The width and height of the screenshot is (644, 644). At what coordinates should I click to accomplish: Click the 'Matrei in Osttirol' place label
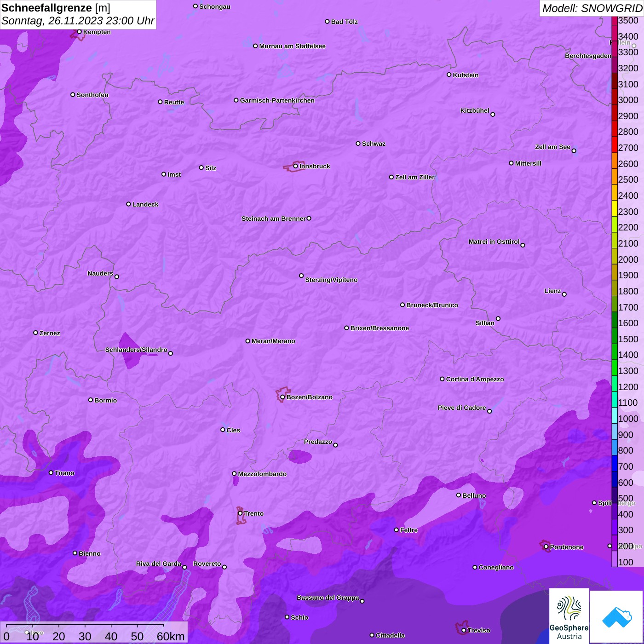pyautogui.click(x=494, y=241)
